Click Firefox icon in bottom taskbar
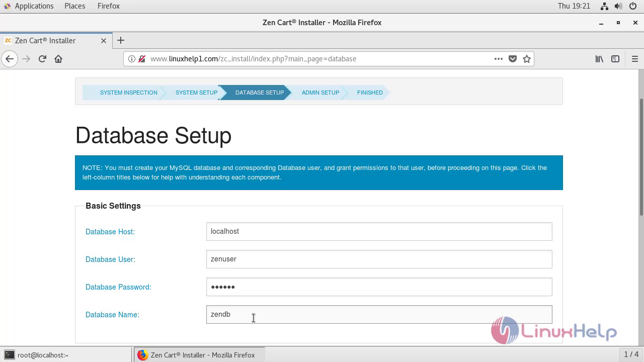Viewport: 644px width, 362px height. click(x=142, y=355)
